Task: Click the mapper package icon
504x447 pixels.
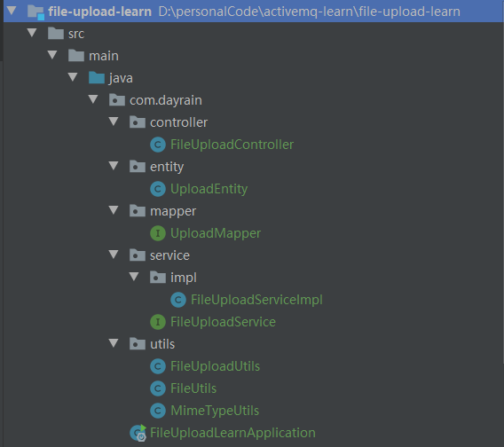Action: coord(138,211)
